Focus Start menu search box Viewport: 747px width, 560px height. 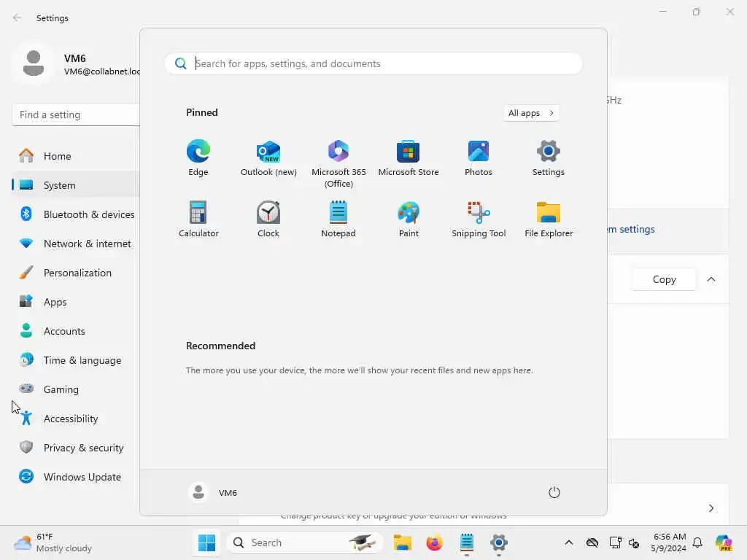(x=373, y=63)
